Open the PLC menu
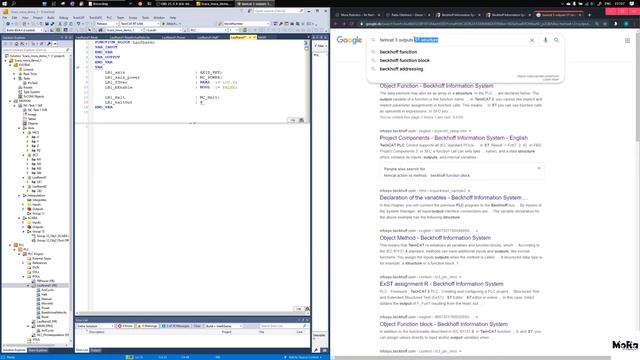This screenshot has height=360, width=640. pos(109,18)
